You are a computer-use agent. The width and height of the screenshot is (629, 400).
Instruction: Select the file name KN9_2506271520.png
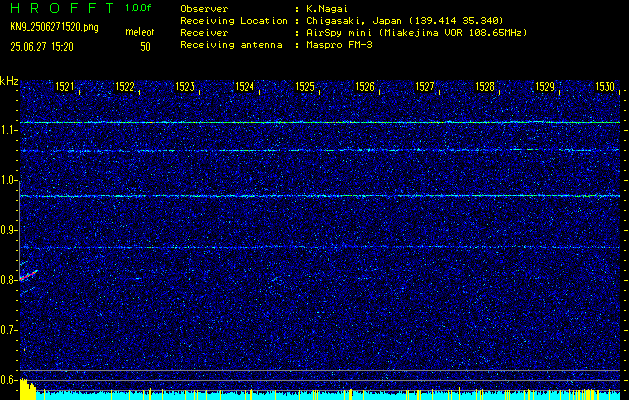pyautogui.click(x=54, y=27)
